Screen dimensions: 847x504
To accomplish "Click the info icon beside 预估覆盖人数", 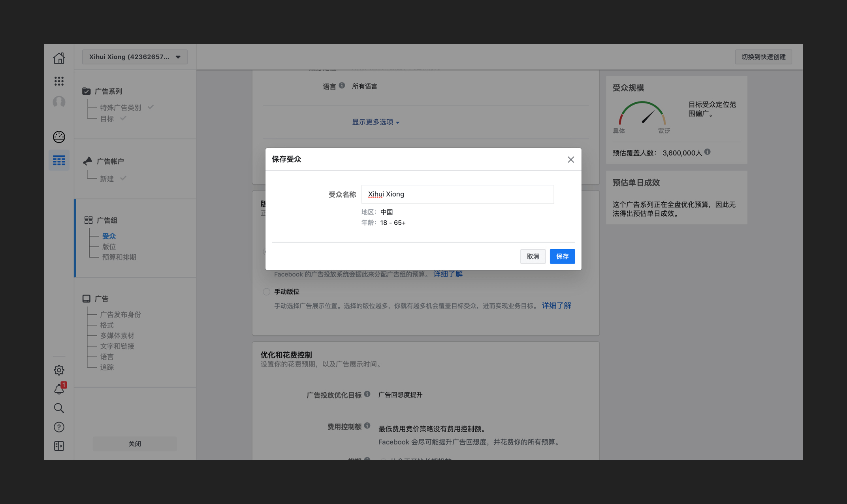I will tap(708, 152).
